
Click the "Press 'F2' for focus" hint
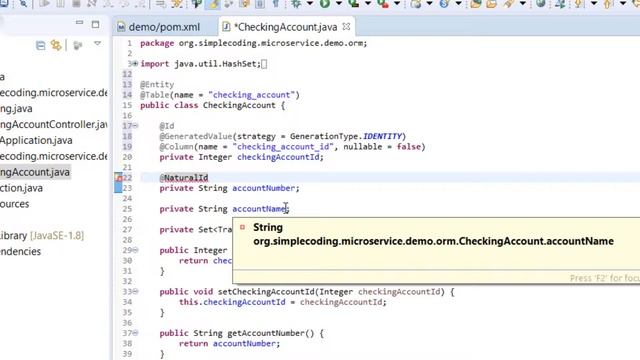[605, 278]
